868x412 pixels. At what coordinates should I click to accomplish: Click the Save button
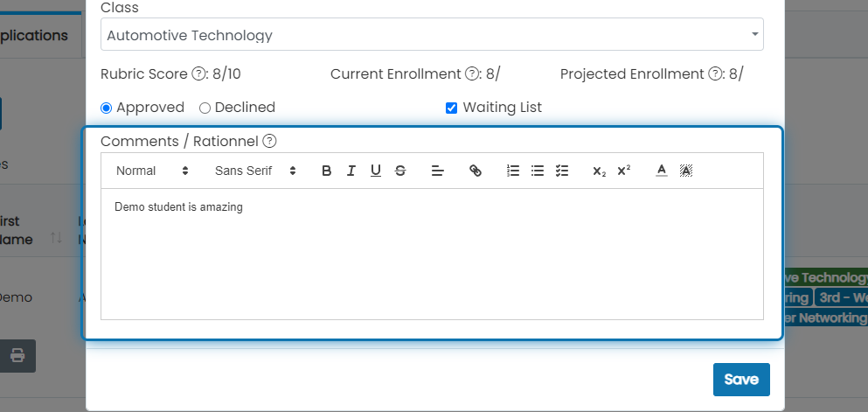click(x=741, y=380)
